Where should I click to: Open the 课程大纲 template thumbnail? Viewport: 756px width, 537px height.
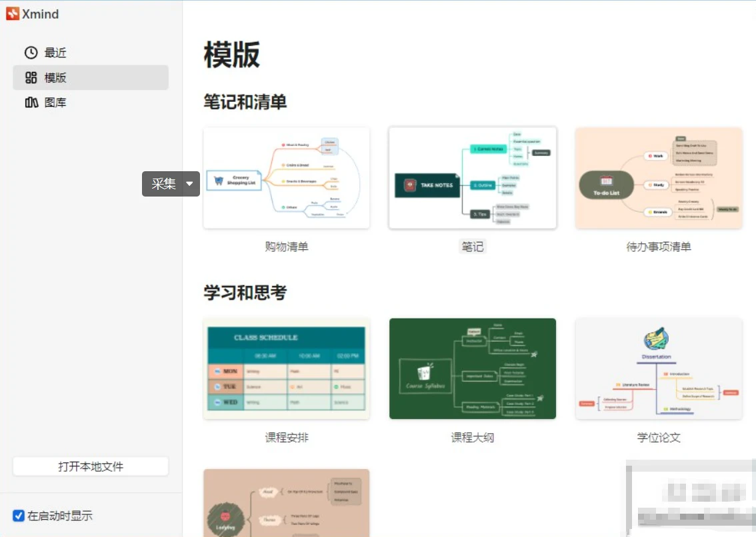click(x=473, y=368)
